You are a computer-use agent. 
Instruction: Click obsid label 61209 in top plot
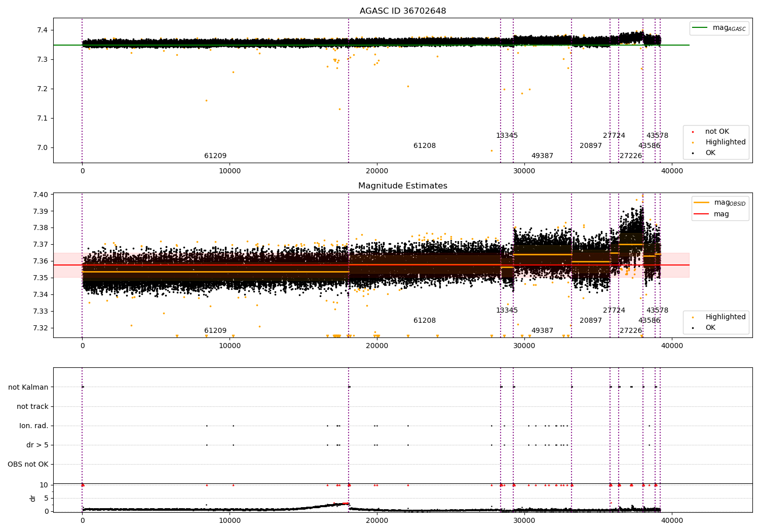tap(215, 156)
